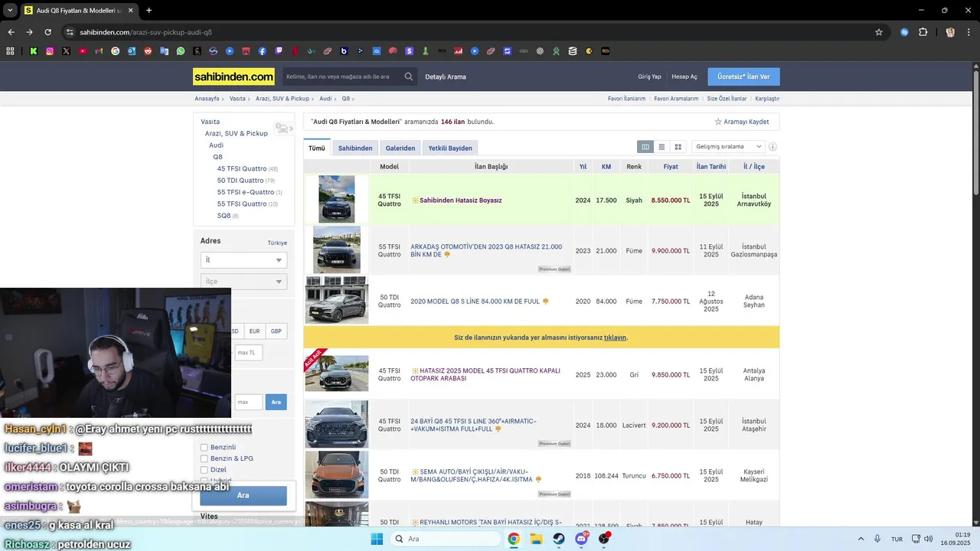Select GBP currency toggle

276,331
